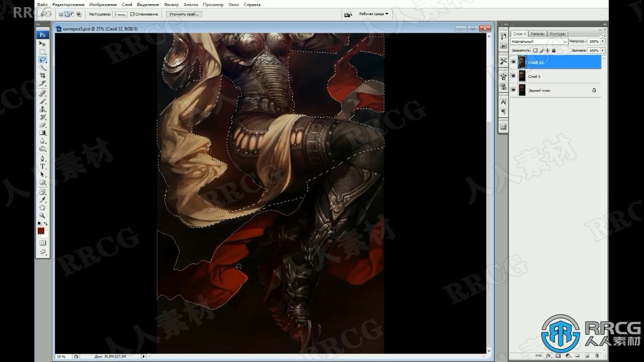Image resolution: width=644 pixels, height=362 pixels.
Task: Open the Tool Presets panel icon
Action: (x=503, y=61)
